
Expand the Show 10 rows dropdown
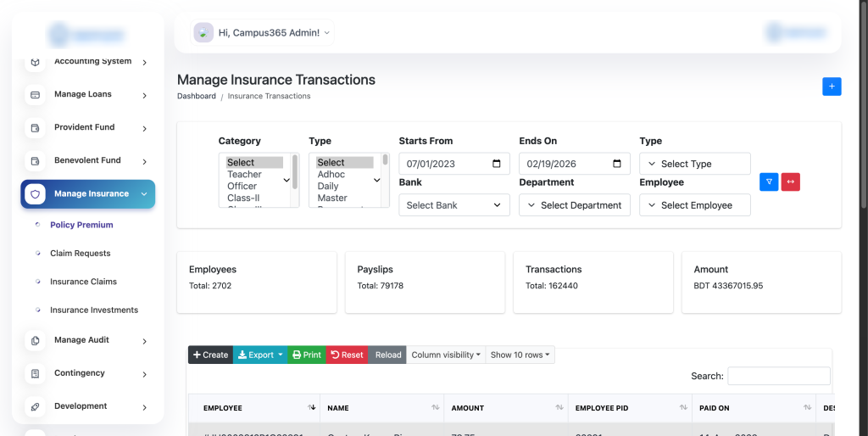coord(522,355)
